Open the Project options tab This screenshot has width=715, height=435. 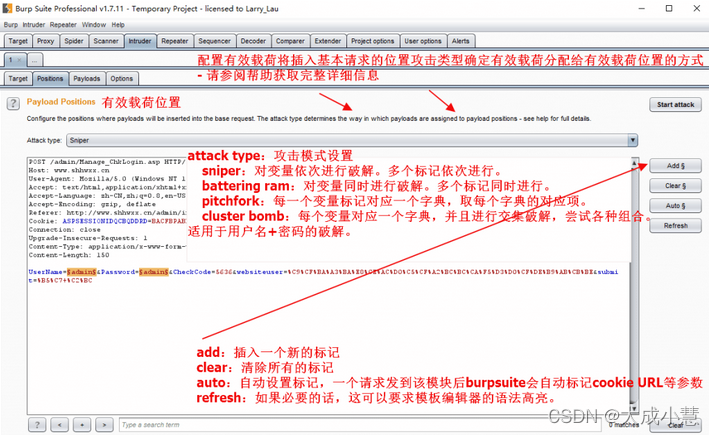coord(373,41)
